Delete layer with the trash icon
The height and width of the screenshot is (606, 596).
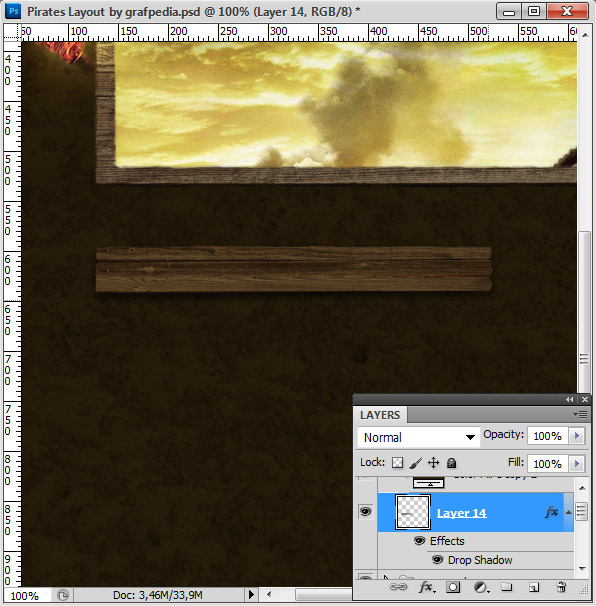point(561,587)
